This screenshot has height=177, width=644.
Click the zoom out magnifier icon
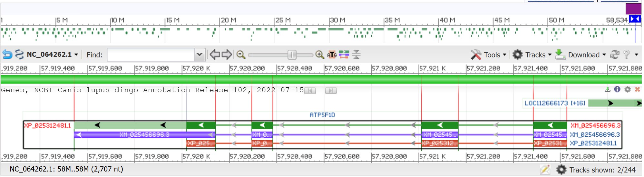(x=241, y=55)
